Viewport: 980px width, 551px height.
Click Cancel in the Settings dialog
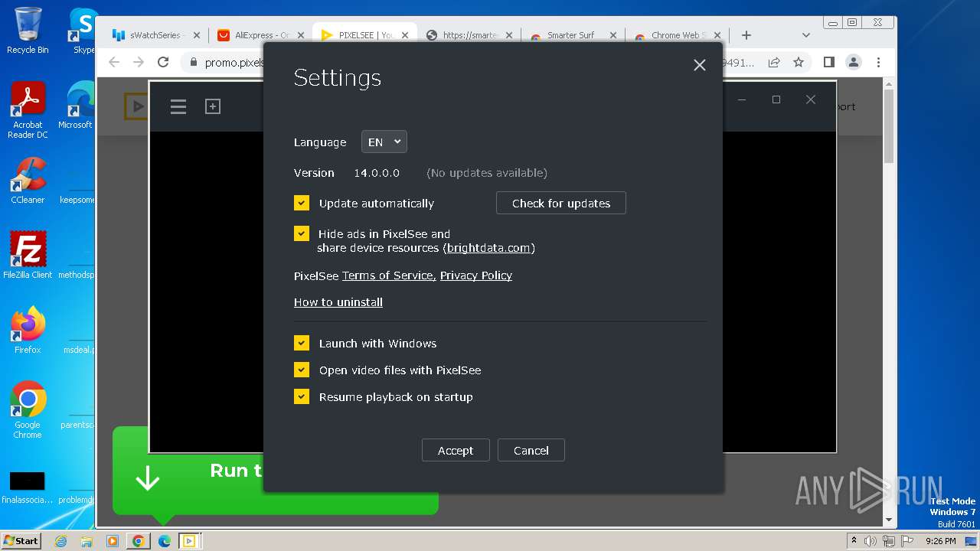tap(531, 450)
